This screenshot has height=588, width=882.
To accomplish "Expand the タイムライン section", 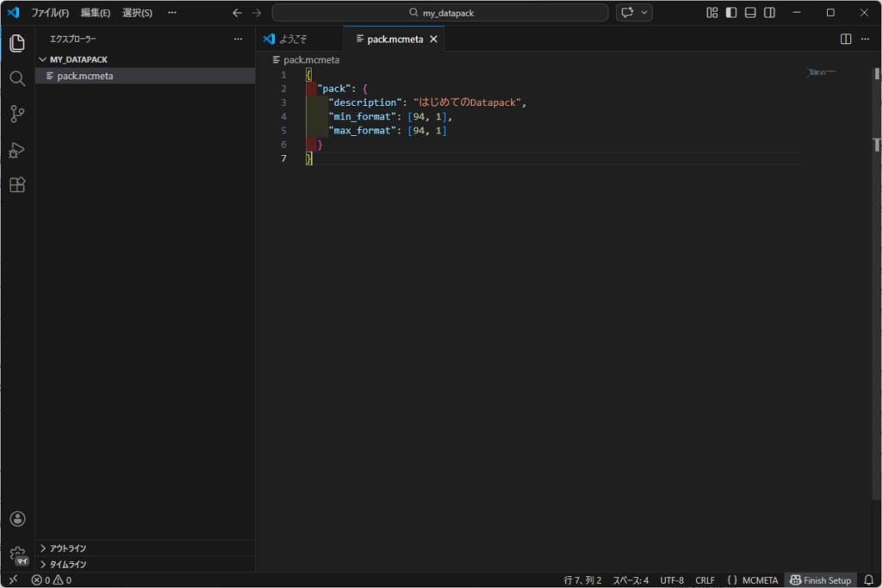I will (x=69, y=564).
